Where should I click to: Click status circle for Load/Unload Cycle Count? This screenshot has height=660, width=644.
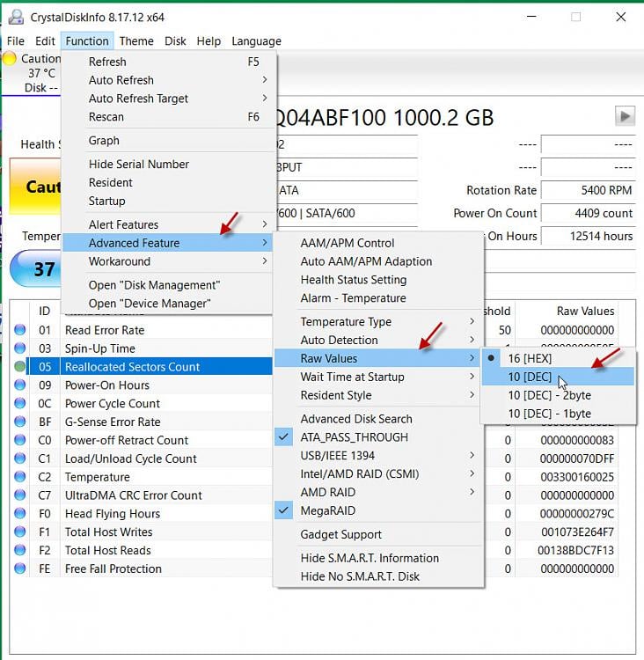(x=19, y=458)
